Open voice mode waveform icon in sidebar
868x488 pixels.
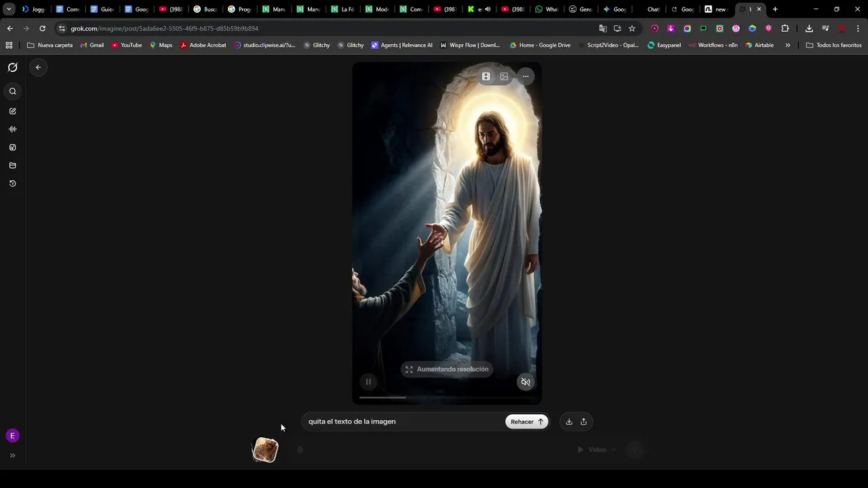pyautogui.click(x=12, y=129)
